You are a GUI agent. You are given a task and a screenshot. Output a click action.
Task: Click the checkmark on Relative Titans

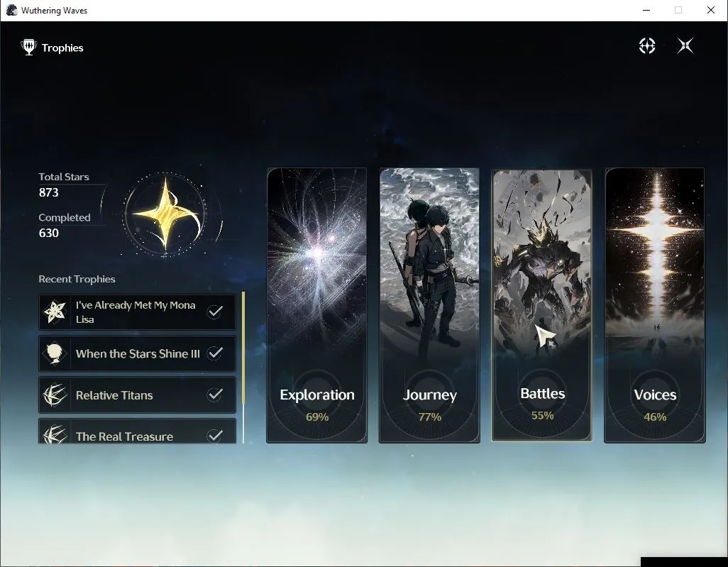pyautogui.click(x=215, y=395)
